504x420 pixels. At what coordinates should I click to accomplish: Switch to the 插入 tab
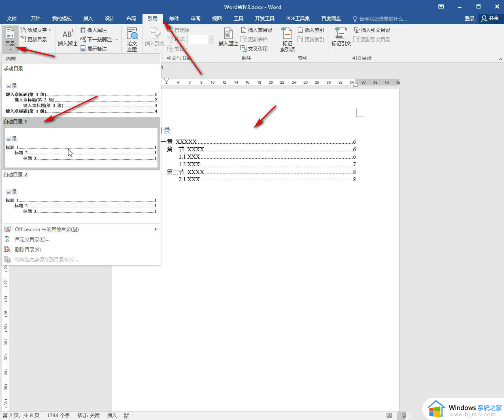(x=88, y=18)
